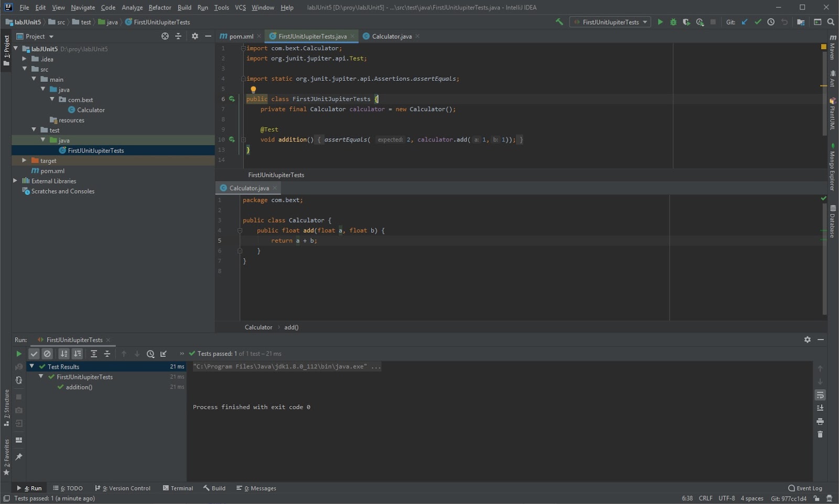Show the Event Log
The width and height of the screenshot is (839, 504).
805,488
